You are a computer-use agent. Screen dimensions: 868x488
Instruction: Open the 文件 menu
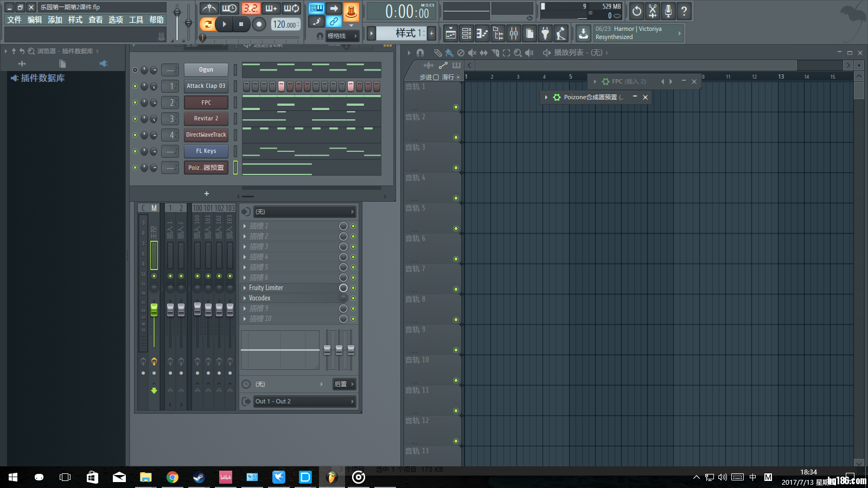click(x=14, y=20)
